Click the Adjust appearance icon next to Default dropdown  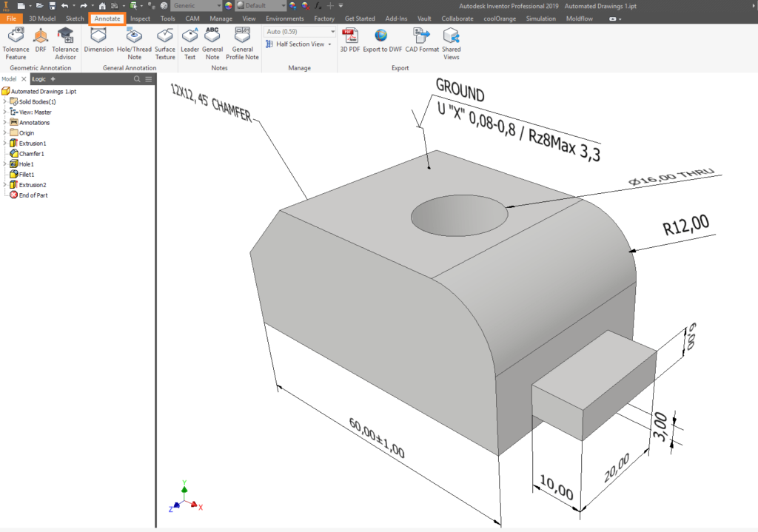point(293,6)
